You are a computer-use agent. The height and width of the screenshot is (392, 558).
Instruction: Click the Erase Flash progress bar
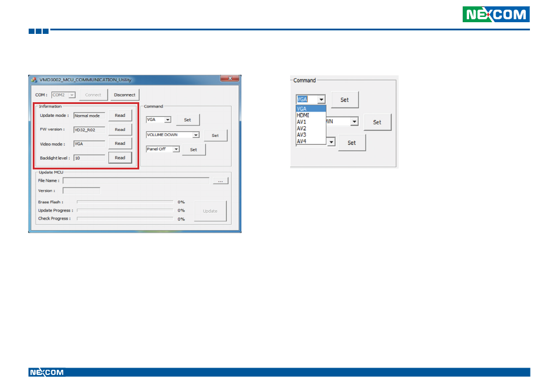[125, 202]
